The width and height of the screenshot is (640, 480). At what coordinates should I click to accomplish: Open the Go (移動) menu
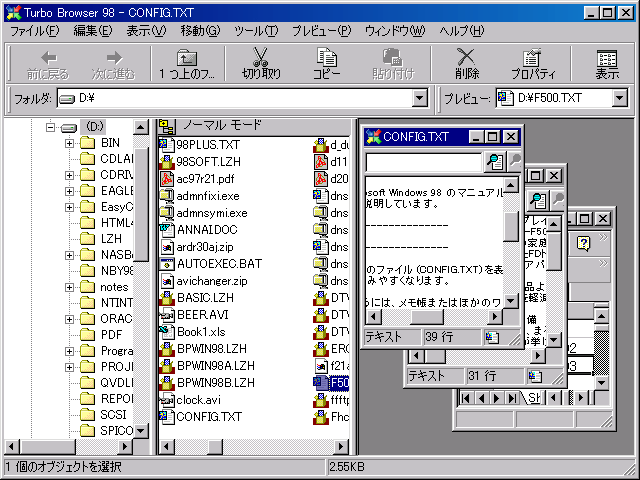tap(200, 31)
